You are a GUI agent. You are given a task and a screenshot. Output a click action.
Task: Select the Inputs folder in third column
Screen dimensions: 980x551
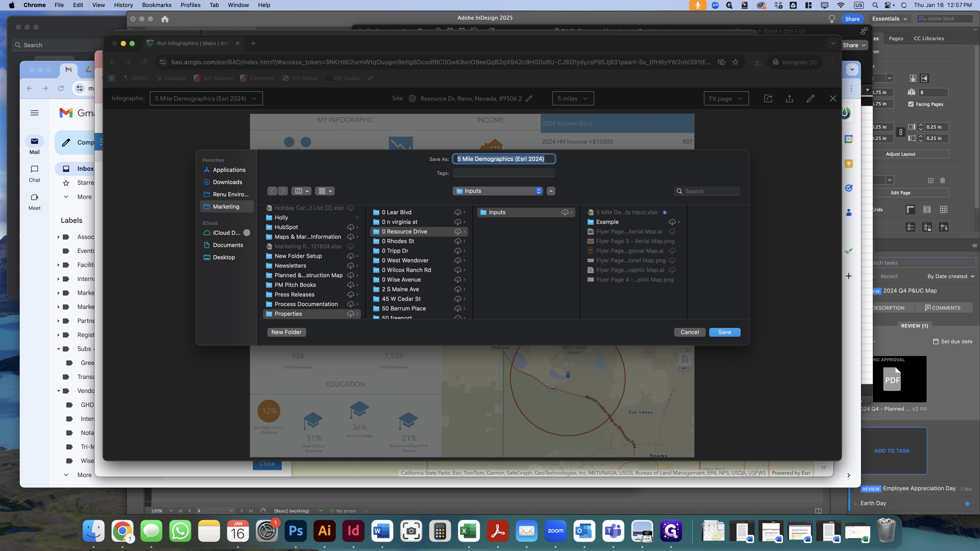tap(526, 212)
